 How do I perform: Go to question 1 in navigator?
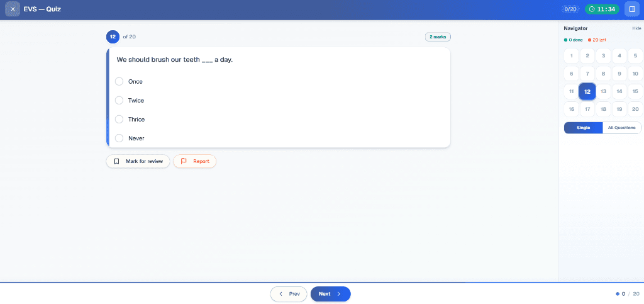(571, 56)
